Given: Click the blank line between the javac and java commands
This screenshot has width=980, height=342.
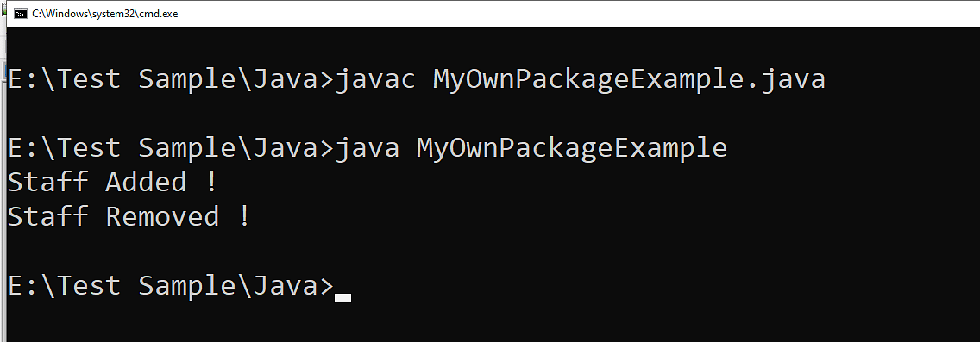Looking at the screenshot, I should point(493,114).
